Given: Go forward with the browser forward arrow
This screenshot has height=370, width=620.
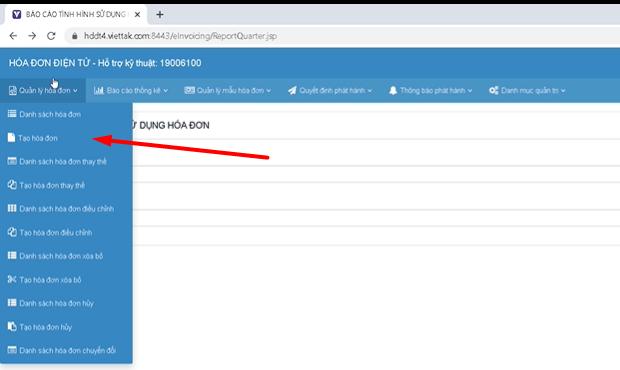Looking at the screenshot, I should [32, 36].
